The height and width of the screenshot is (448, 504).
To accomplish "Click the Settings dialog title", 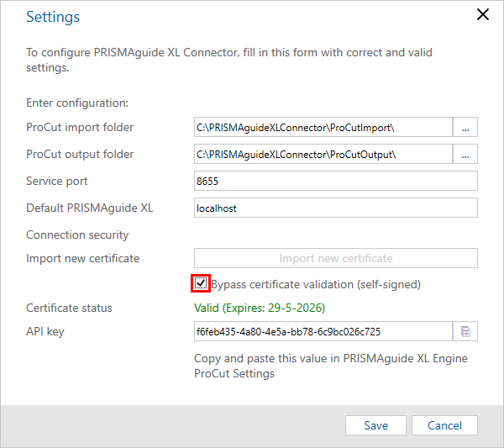I will tap(53, 17).
